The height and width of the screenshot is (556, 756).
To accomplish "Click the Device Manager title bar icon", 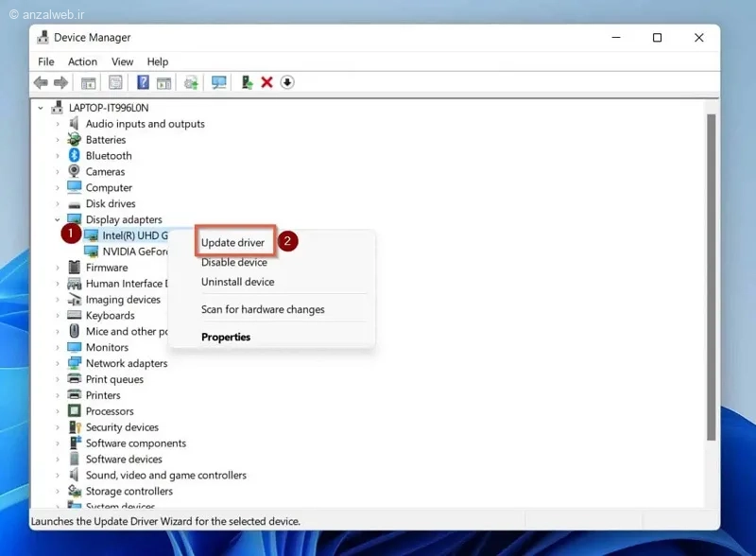I will (x=43, y=37).
